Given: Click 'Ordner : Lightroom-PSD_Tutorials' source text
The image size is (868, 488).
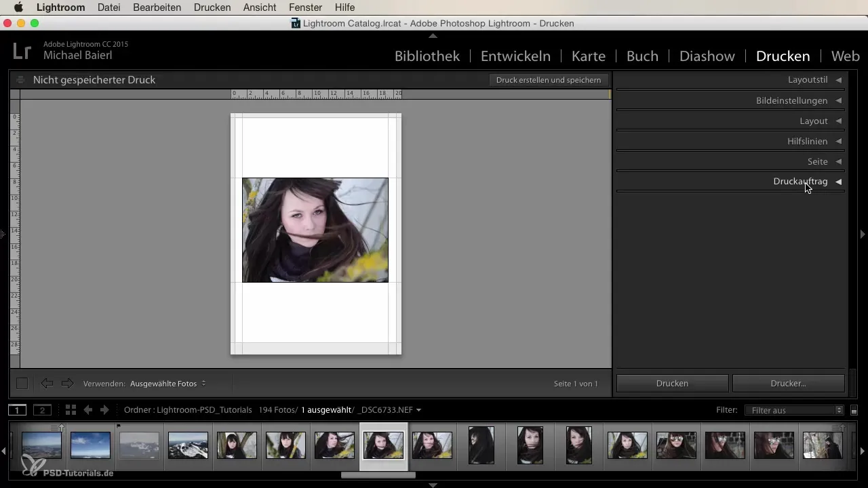Looking at the screenshot, I should (188, 410).
